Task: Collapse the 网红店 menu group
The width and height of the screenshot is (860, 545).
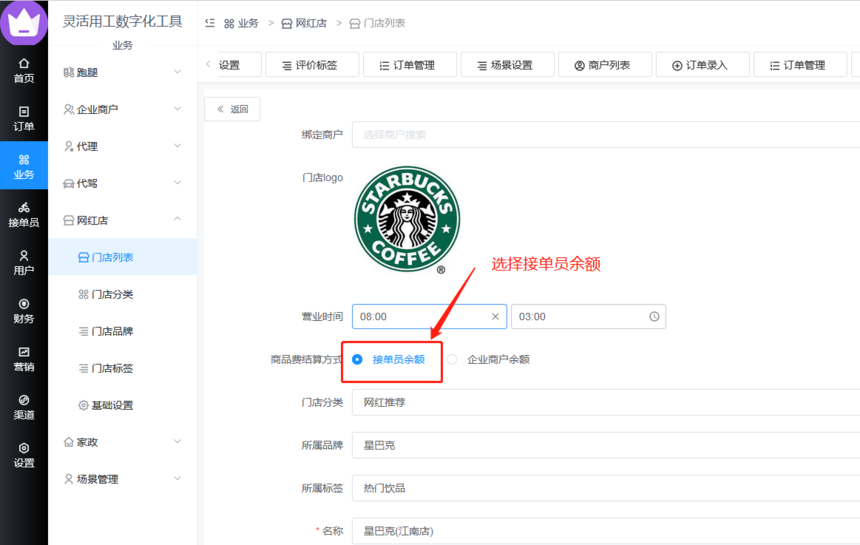Action: (x=122, y=220)
